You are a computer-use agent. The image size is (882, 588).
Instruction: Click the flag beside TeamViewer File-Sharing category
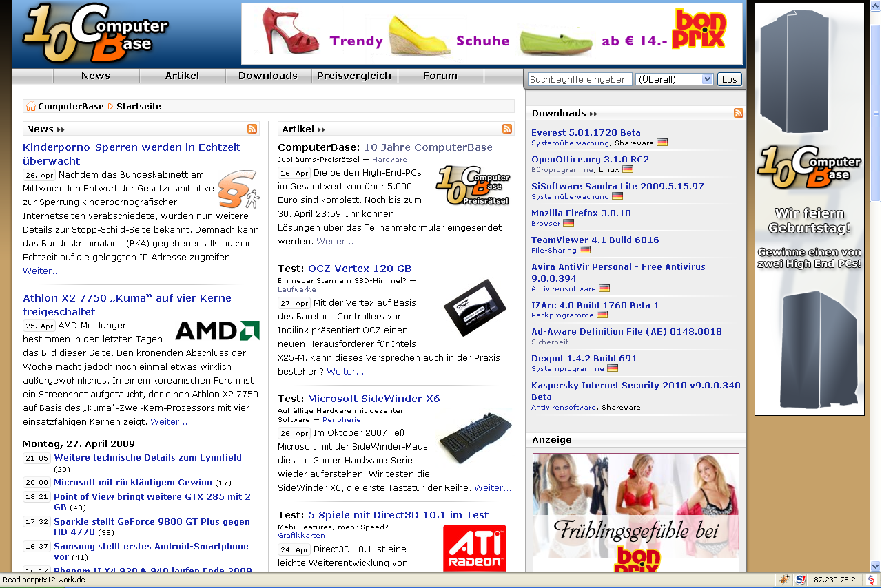click(585, 250)
